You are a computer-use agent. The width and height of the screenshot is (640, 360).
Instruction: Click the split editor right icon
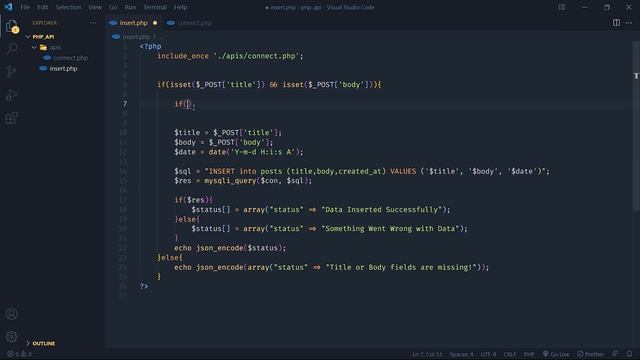click(x=616, y=23)
